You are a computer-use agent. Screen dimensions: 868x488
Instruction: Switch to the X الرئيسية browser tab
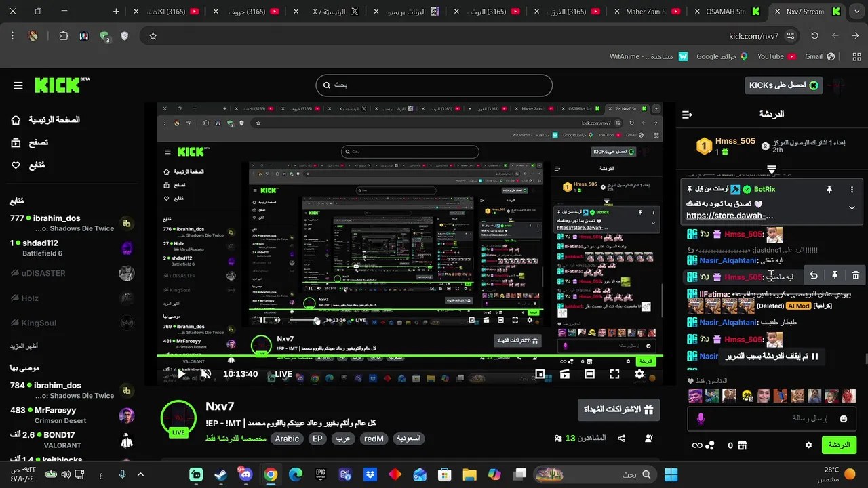click(332, 12)
